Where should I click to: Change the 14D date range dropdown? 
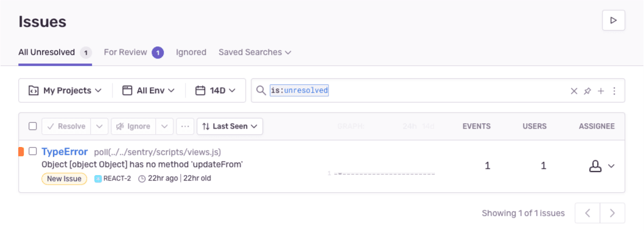tap(215, 90)
